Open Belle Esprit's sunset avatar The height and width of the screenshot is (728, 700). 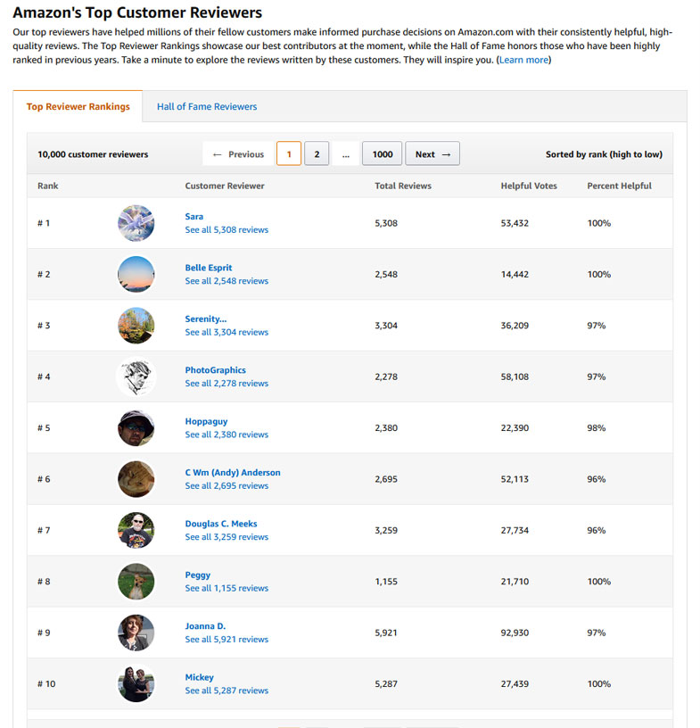(136, 274)
